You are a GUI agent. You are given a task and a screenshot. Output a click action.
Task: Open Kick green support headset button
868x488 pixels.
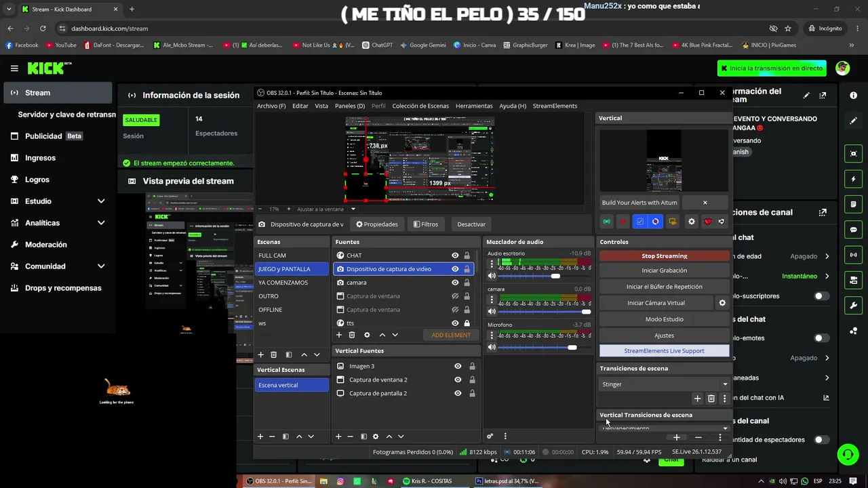848,454
